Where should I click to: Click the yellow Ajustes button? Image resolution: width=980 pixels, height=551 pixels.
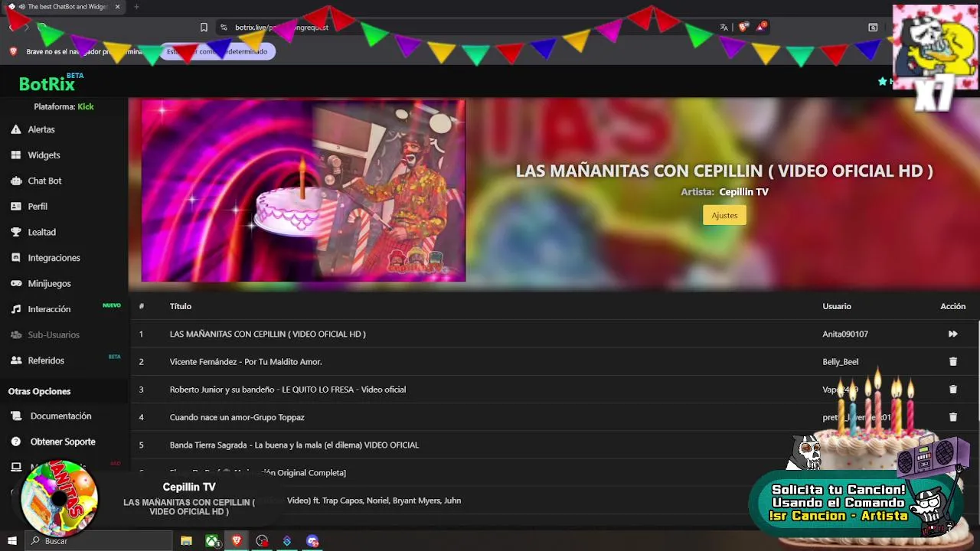[x=724, y=215]
